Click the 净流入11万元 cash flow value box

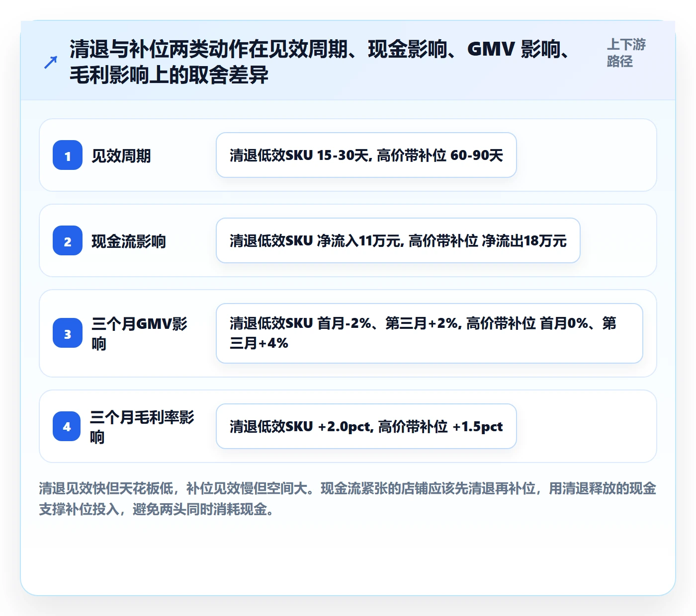[398, 240]
